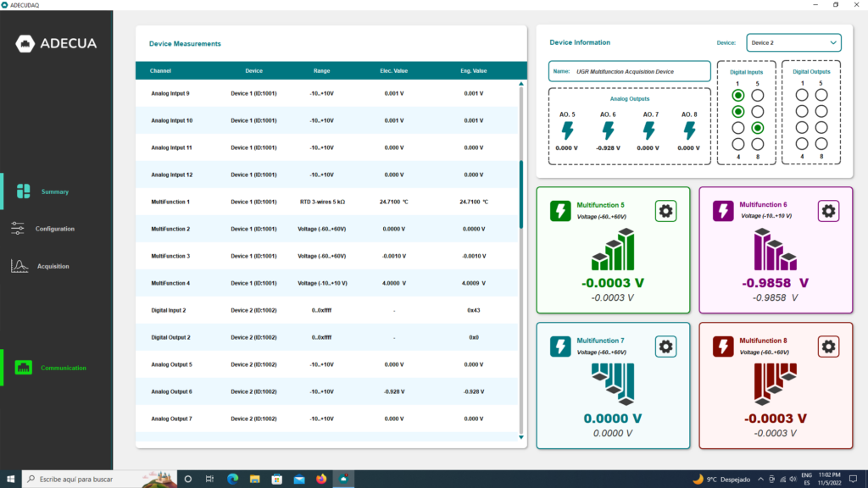The width and height of the screenshot is (868, 488).
Task: Toggle digital input 1 indicator
Action: point(738,96)
